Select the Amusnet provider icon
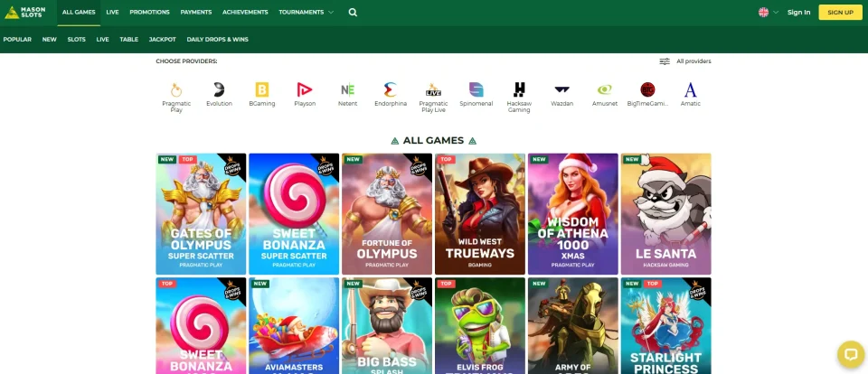 coord(605,89)
